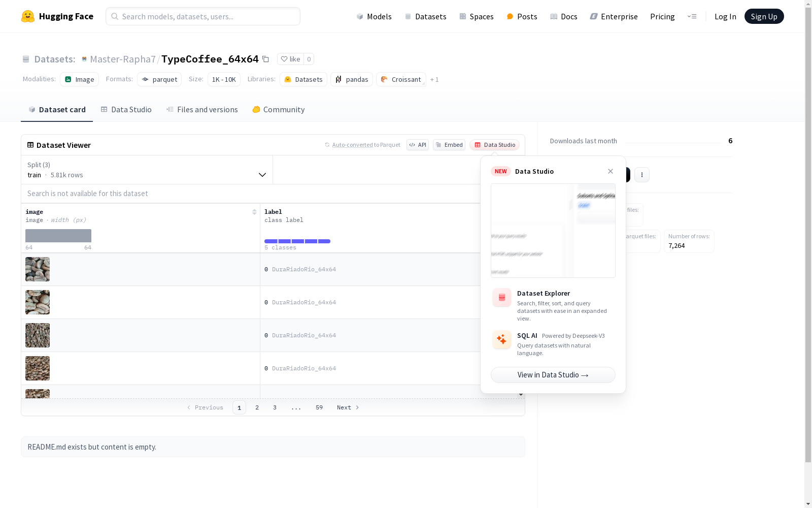The width and height of the screenshot is (812, 508).
Task: Open the Datasets navigation item
Action: pyautogui.click(x=425, y=16)
